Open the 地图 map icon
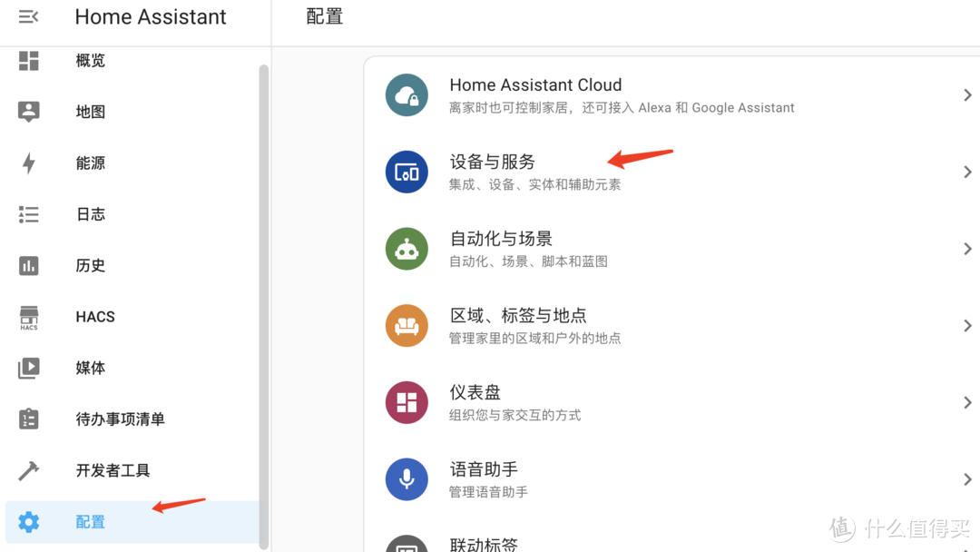 click(28, 111)
